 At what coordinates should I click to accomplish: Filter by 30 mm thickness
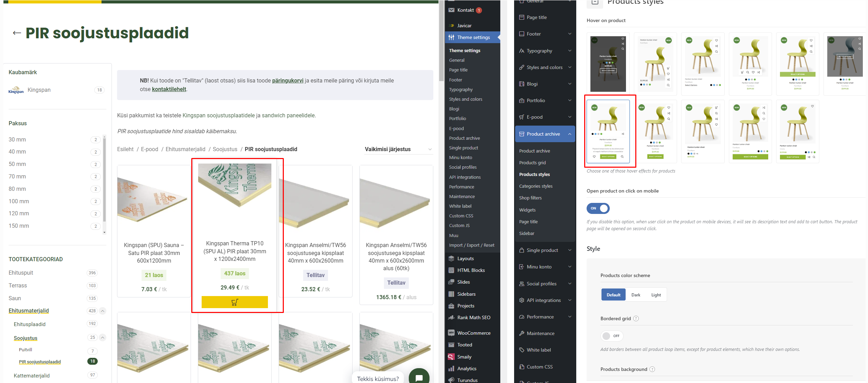pos(17,139)
